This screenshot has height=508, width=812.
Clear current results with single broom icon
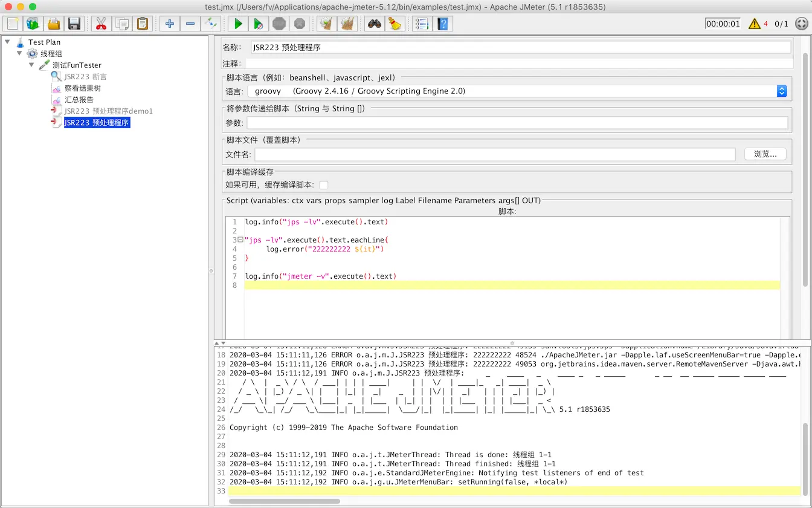pos(327,24)
